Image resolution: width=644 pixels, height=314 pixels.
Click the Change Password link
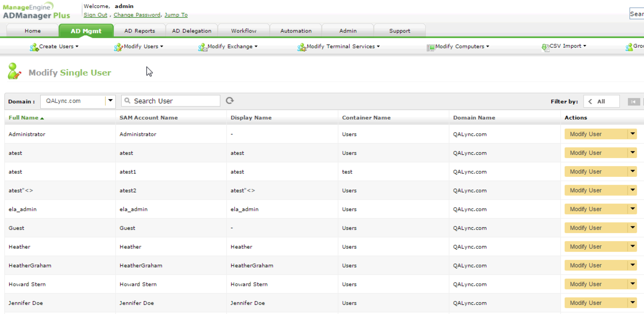point(137,15)
